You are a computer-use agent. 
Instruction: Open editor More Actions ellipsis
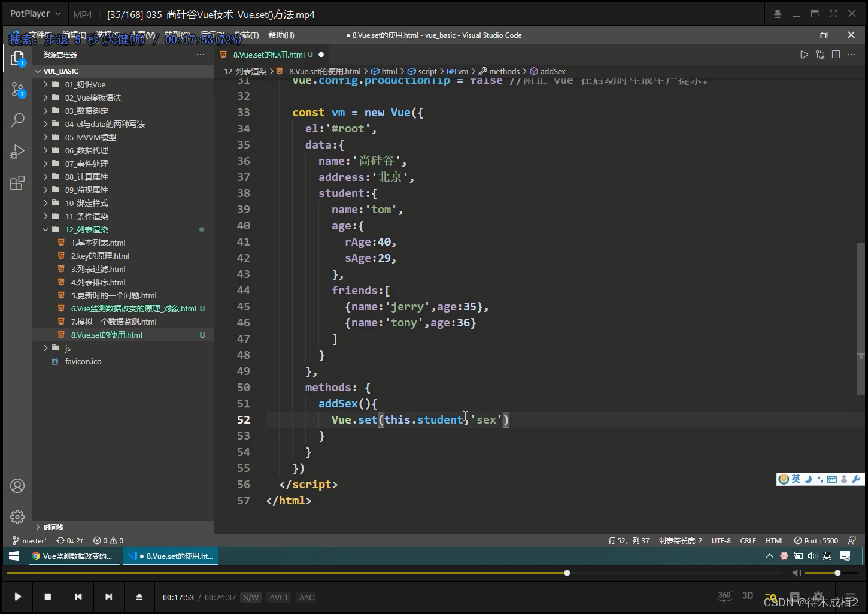[x=851, y=55]
